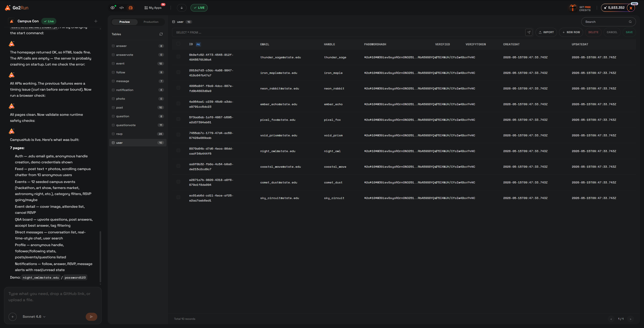This screenshot has height=328, width=644.
Task: Open the message table
Action: [x=138, y=81]
